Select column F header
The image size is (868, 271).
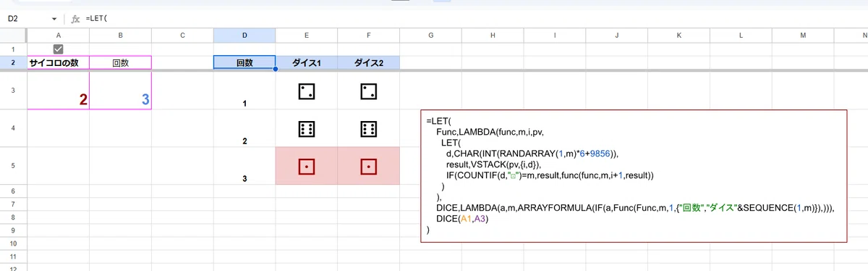(369, 36)
